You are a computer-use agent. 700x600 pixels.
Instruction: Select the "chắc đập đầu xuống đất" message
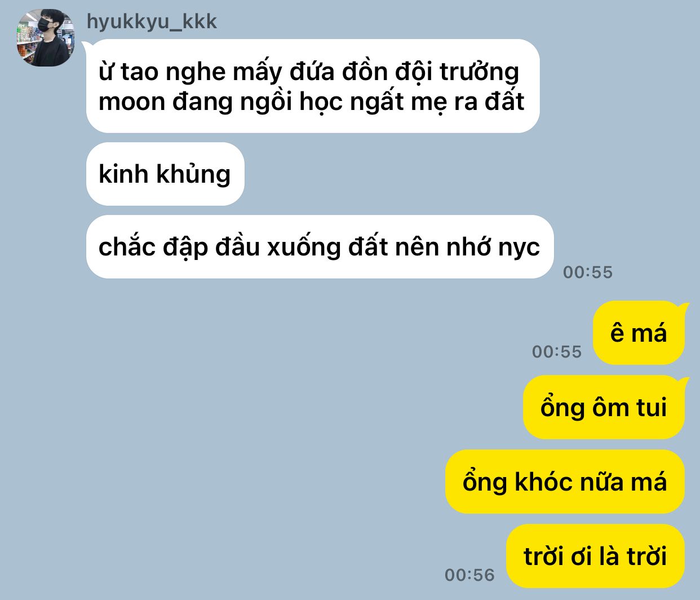tap(320, 246)
